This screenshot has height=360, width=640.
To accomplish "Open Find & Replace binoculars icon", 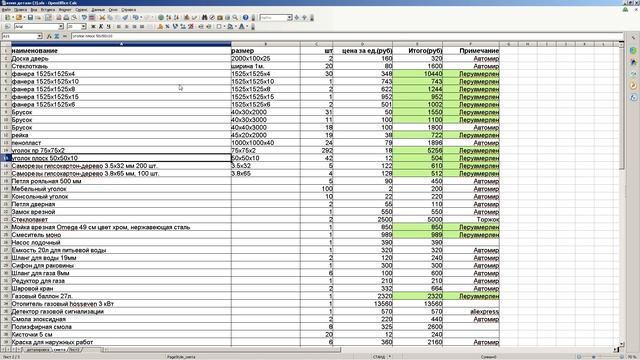I will [204, 18].
